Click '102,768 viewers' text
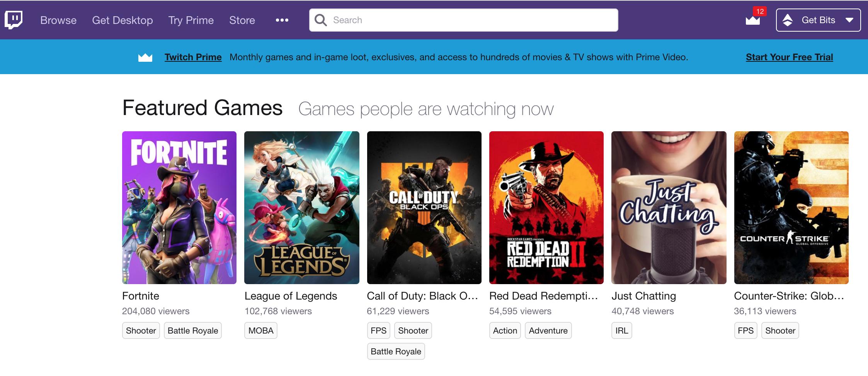 pos(278,311)
